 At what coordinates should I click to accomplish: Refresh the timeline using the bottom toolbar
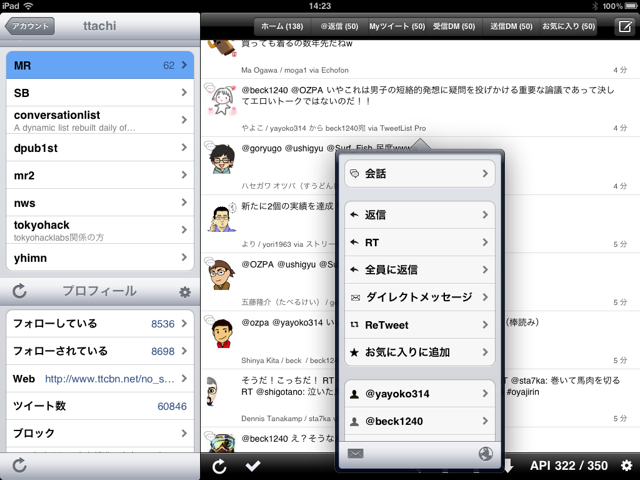coord(219,466)
